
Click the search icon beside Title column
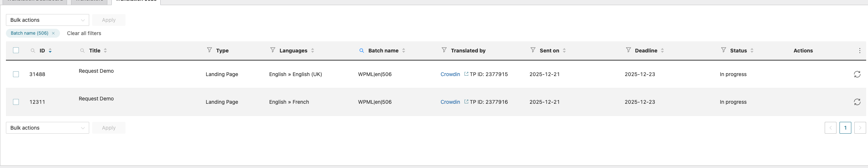[82, 51]
